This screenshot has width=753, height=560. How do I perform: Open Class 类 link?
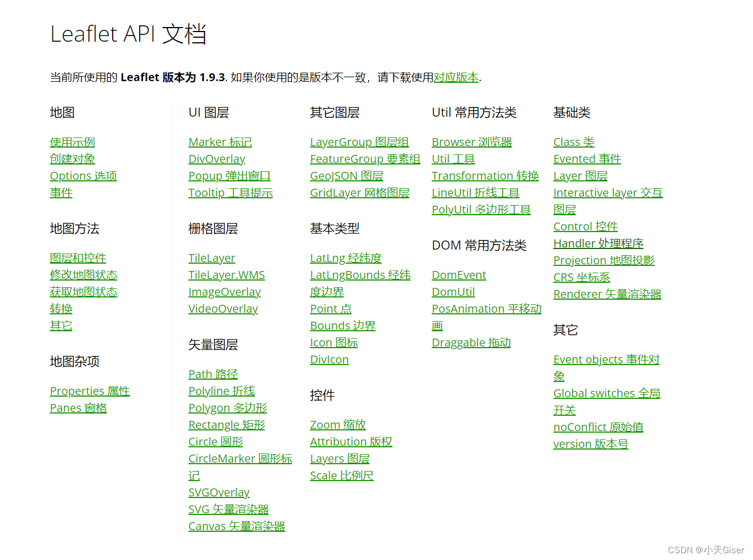coord(574,142)
